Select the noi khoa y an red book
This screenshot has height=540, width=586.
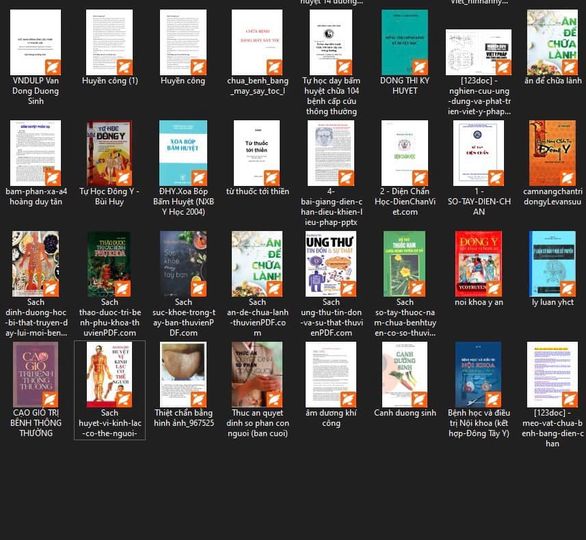[x=478, y=264]
